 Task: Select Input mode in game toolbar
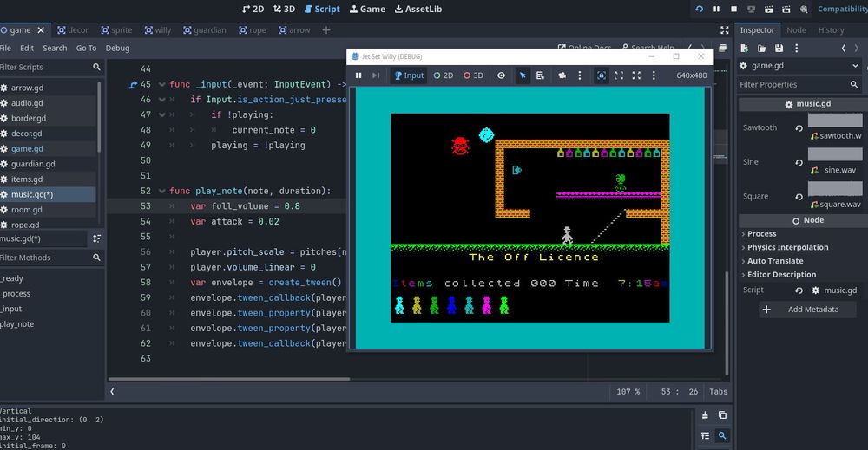click(409, 75)
